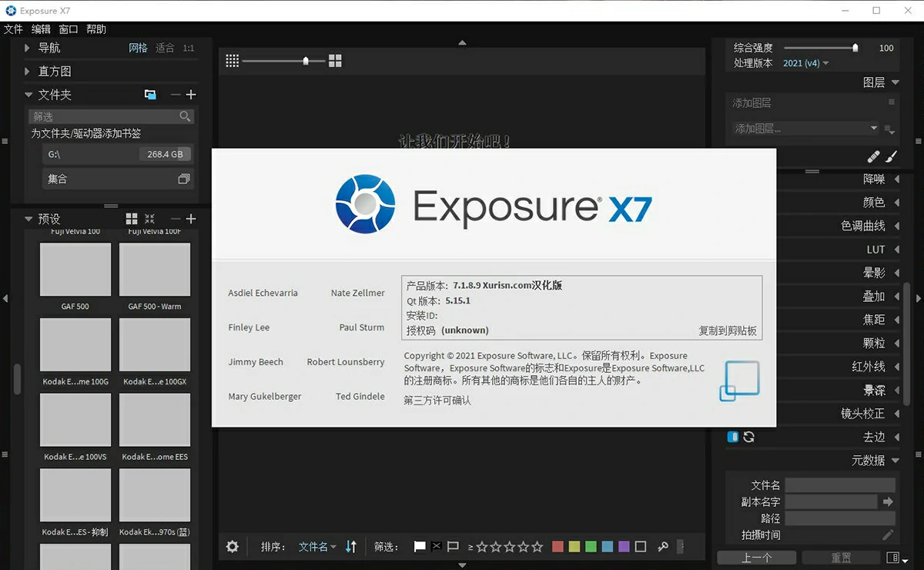Set navigator zoom to 1:1
924x570 pixels.
[189, 48]
